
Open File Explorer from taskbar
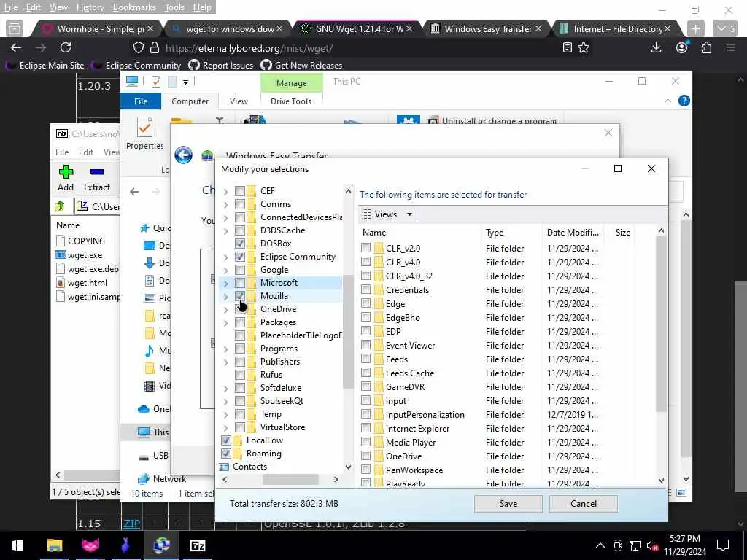pyautogui.click(x=54, y=545)
